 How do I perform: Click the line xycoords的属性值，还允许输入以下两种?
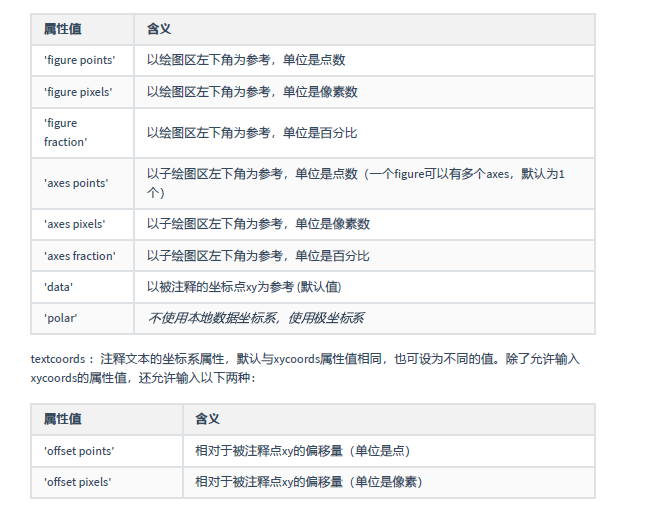click(x=143, y=378)
